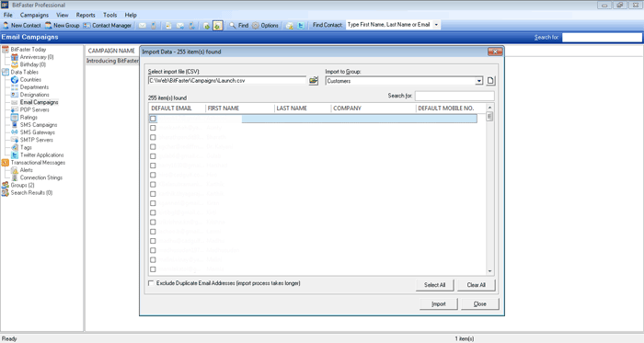
Task: Tick the checkbox for the Dr. Kalyani row
Action: tap(153, 147)
